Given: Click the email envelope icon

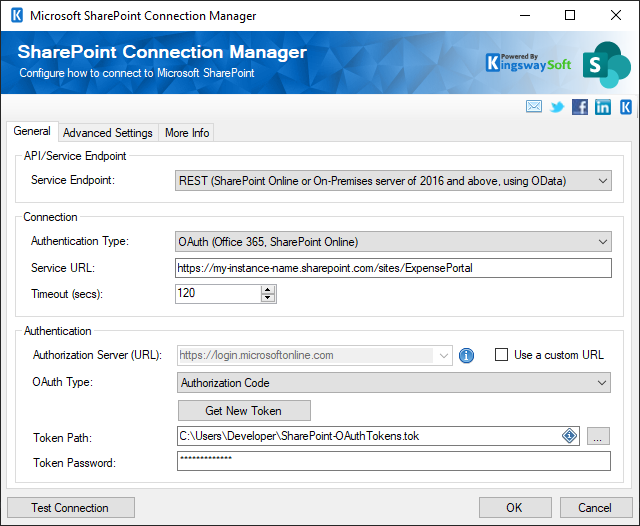Looking at the screenshot, I should click(x=533, y=107).
